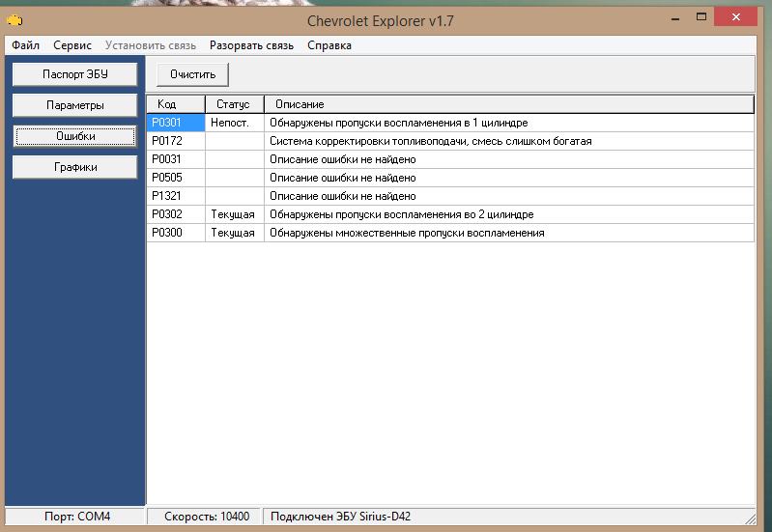
Task: Clear errors with the Очистить button
Action: 192,74
